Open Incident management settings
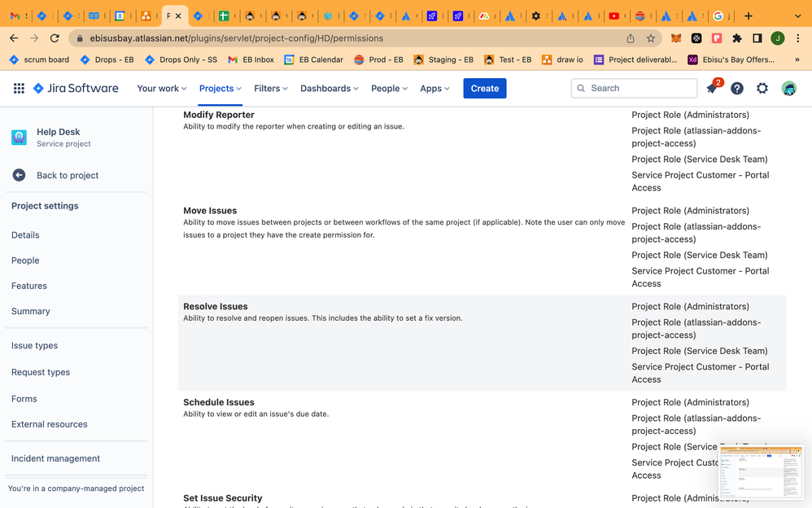The height and width of the screenshot is (508, 812). [55, 458]
